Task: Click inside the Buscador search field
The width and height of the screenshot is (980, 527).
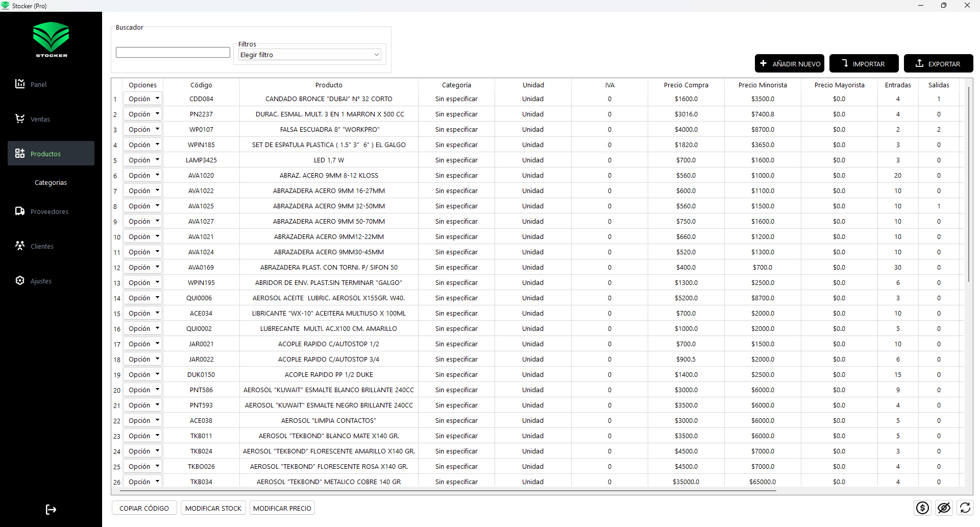Action: click(173, 52)
